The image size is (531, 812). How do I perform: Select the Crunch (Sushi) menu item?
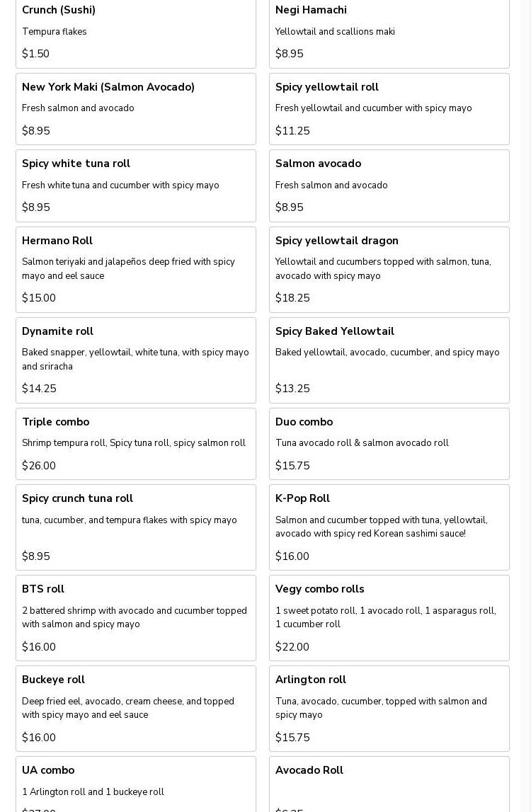pos(135,32)
